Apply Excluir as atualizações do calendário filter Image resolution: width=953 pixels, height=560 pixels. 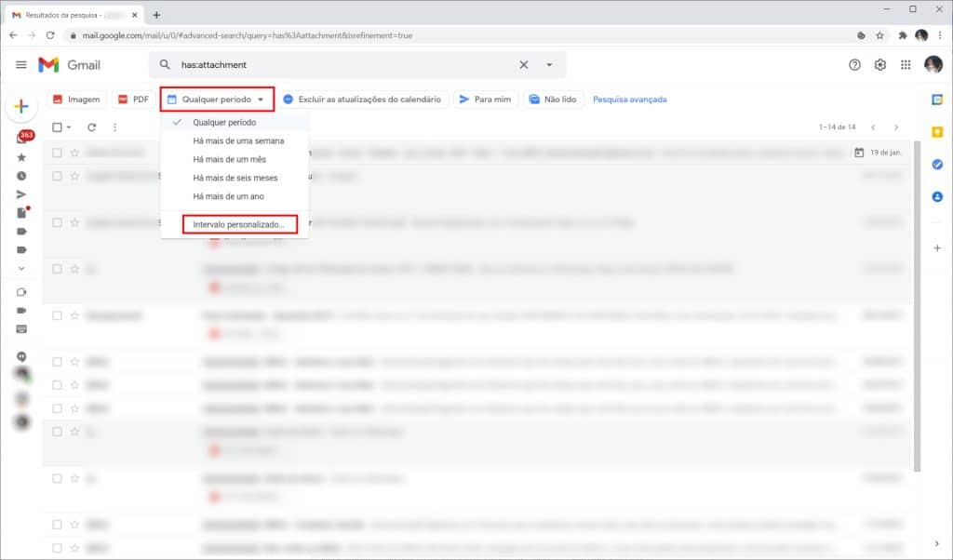(363, 99)
